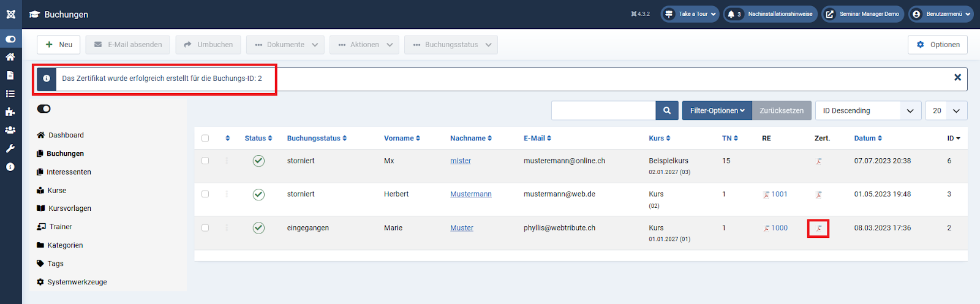Viewport: 980px width, 304px height.
Task: Sort table by ID column
Action: pyautogui.click(x=954, y=139)
